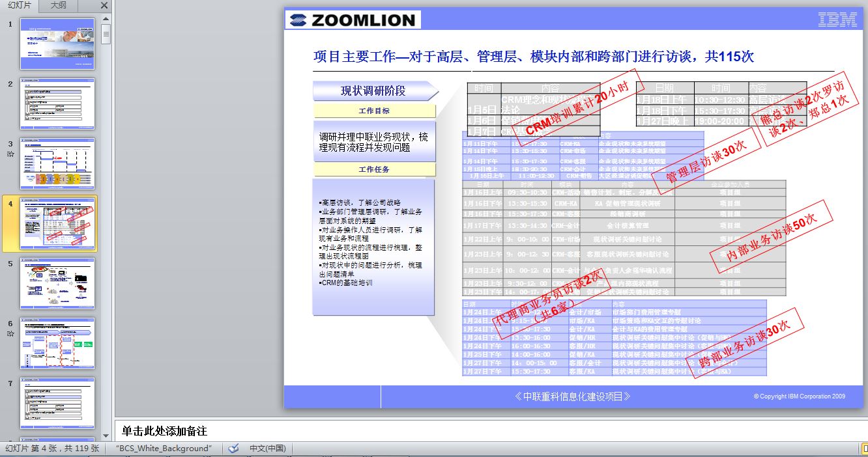This screenshot has height=457, width=868.
Task: Click table cell "1月17日上午"
Action: pyautogui.click(x=483, y=226)
